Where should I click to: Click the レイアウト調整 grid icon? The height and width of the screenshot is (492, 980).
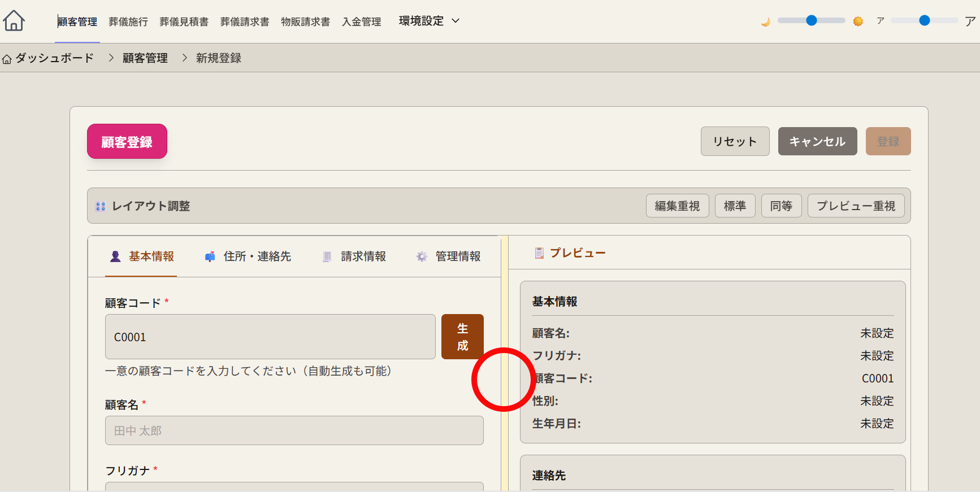[101, 206]
